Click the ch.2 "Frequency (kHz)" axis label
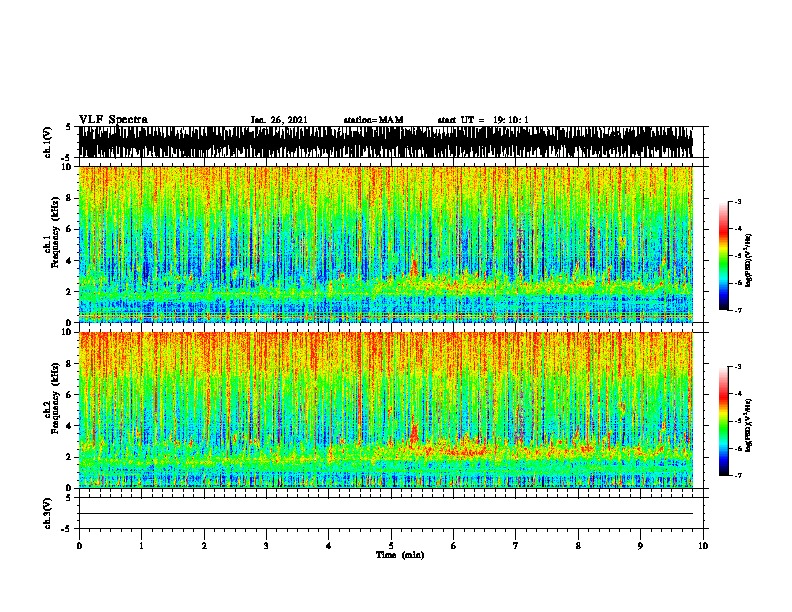This screenshot has width=792, height=612. tap(55, 398)
